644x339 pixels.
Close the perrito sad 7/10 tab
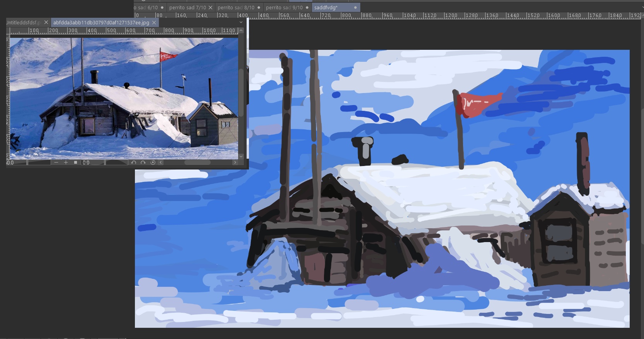[210, 7]
